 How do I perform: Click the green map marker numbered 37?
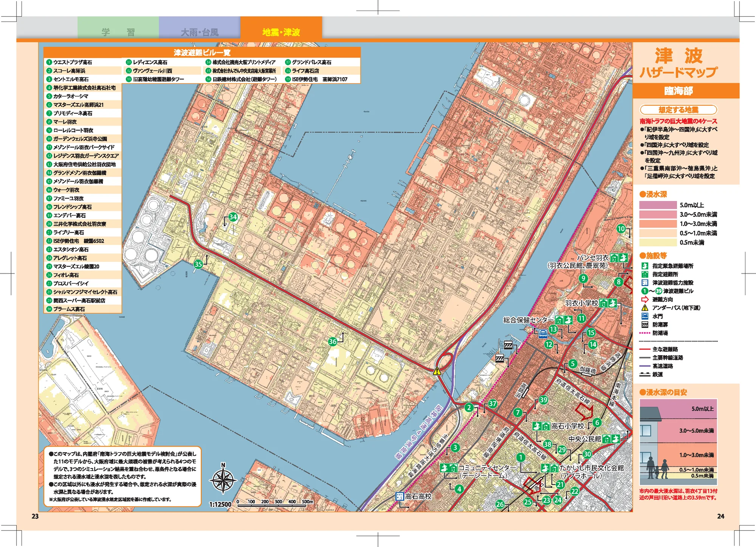(x=493, y=403)
